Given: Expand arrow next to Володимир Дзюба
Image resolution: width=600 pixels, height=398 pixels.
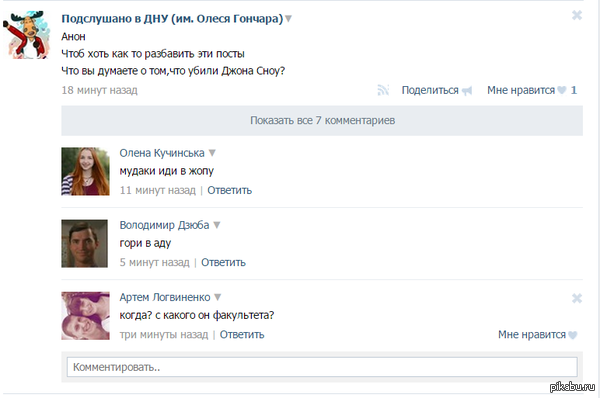Looking at the screenshot, I should pos(217,225).
